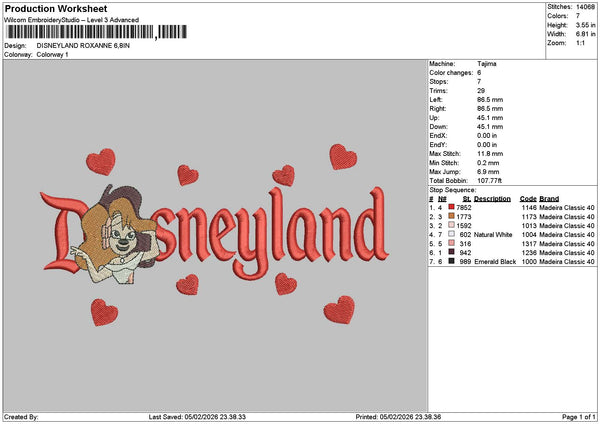Click the 'Code' column header
Screen dimensions: 600x424
pos(528,199)
